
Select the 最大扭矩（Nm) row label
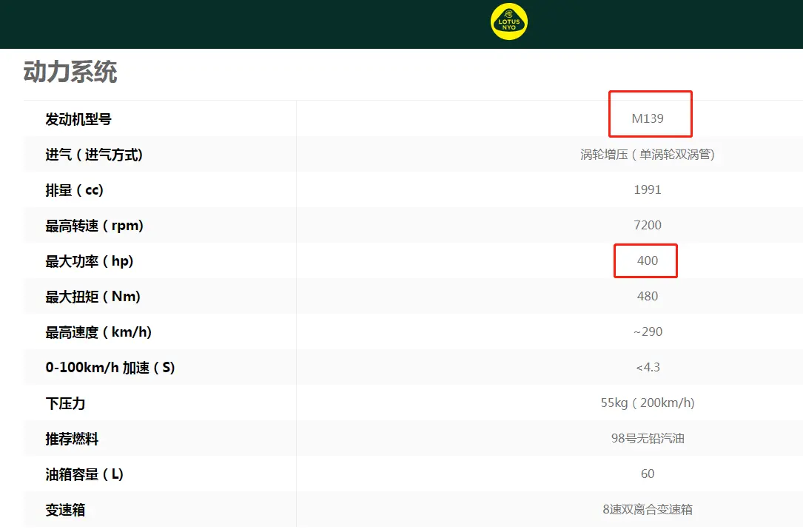tap(93, 297)
